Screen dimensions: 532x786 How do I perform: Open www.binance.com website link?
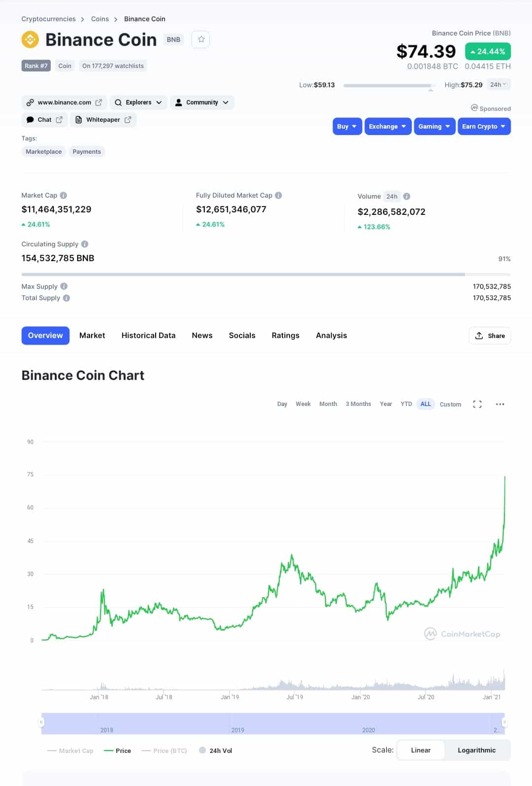point(64,103)
